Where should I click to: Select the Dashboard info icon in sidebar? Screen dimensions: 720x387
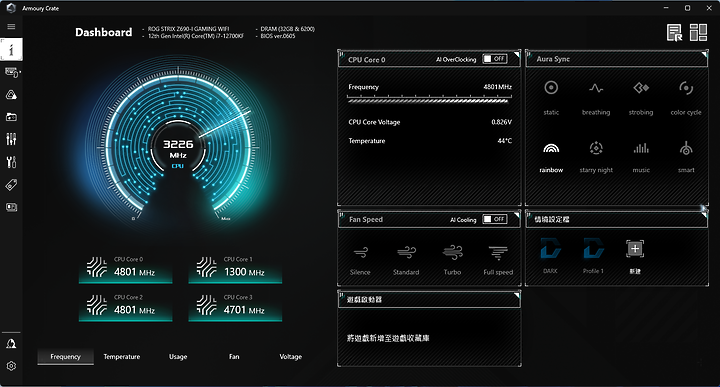coord(11,49)
